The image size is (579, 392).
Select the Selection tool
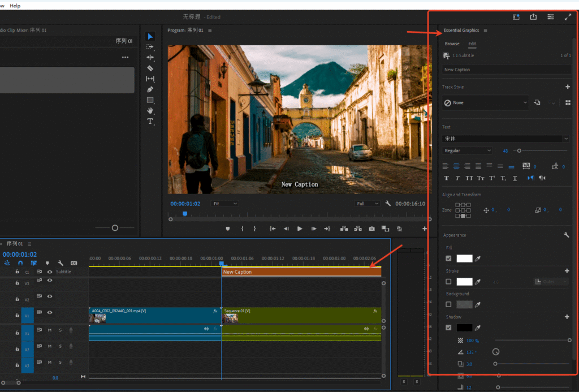[150, 36]
